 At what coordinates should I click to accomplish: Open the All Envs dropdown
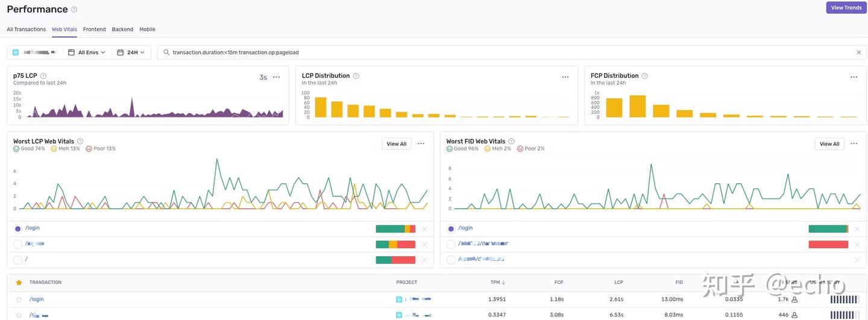pos(87,52)
